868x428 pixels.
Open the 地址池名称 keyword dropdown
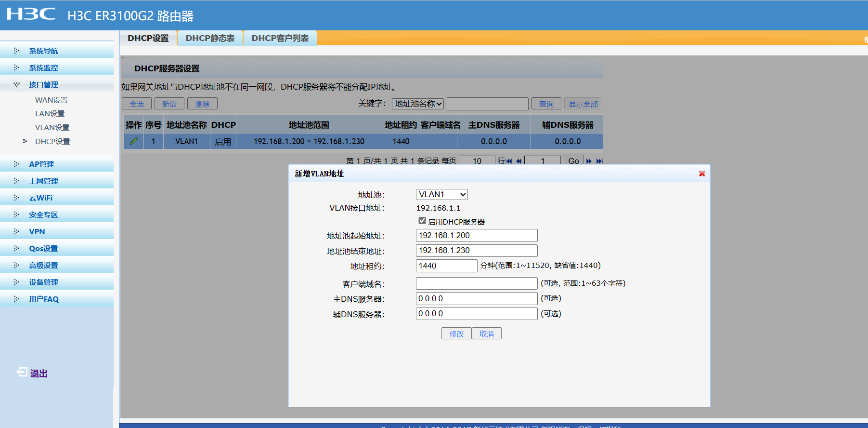418,104
